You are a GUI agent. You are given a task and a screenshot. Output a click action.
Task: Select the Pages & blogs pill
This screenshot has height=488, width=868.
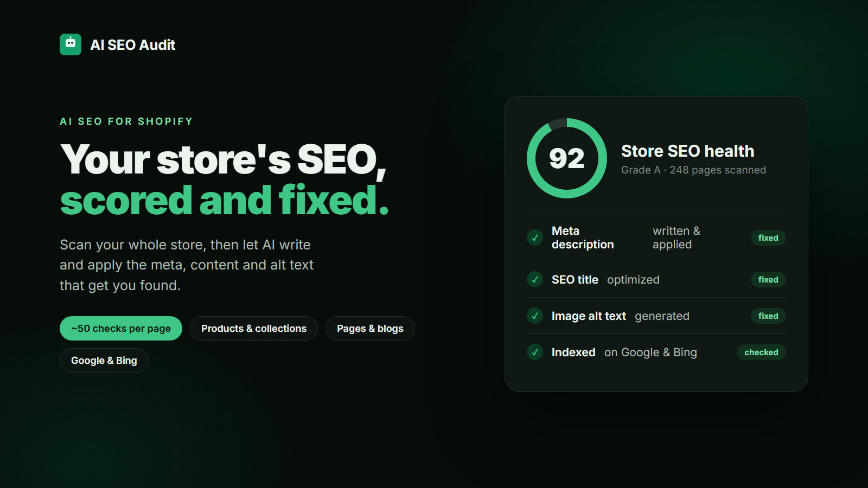(370, 329)
